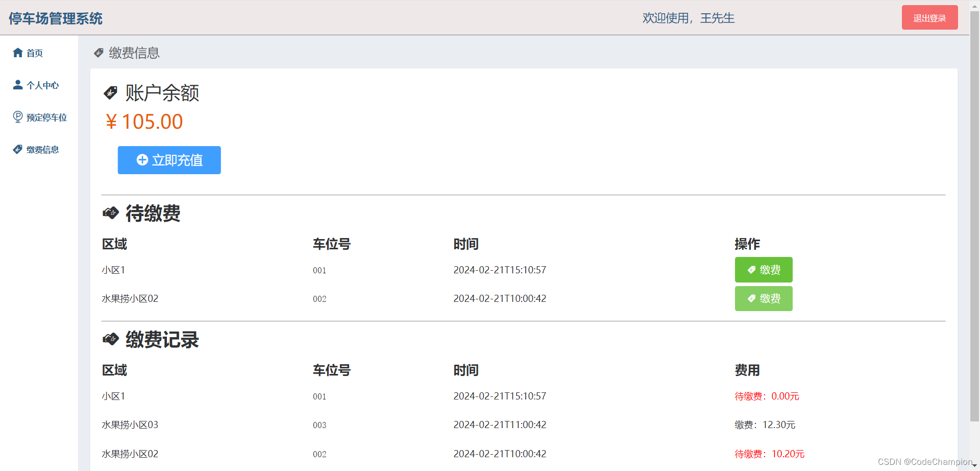Click the 退出登录 button
Viewport: 980px width, 471px height.
[x=929, y=17]
